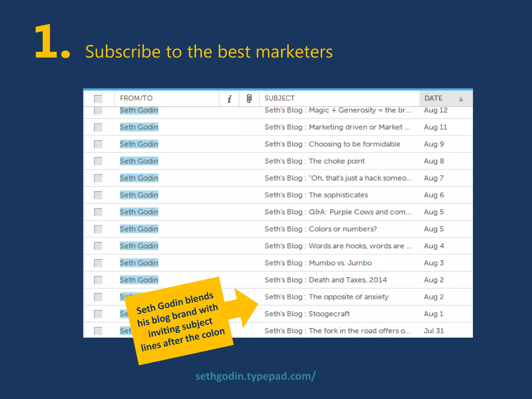Click sender Seth Godin in Aug 3 row
The height and width of the screenshot is (399, 532).
pyautogui.click(x=139, y=263)
